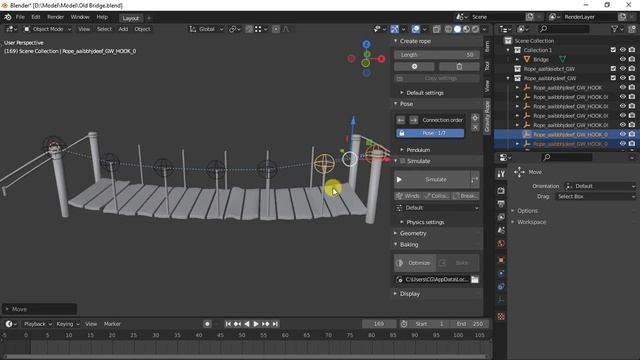Image resolution: width=640 pixels, height=360 pixels.
Task: Open the Texture properties tab icon
Action: coord(501,316)
